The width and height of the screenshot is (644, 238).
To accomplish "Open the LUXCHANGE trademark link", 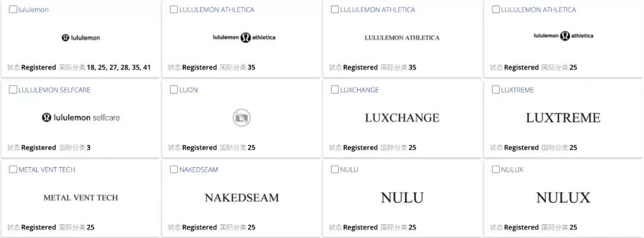I will click(x=360, y=90).
